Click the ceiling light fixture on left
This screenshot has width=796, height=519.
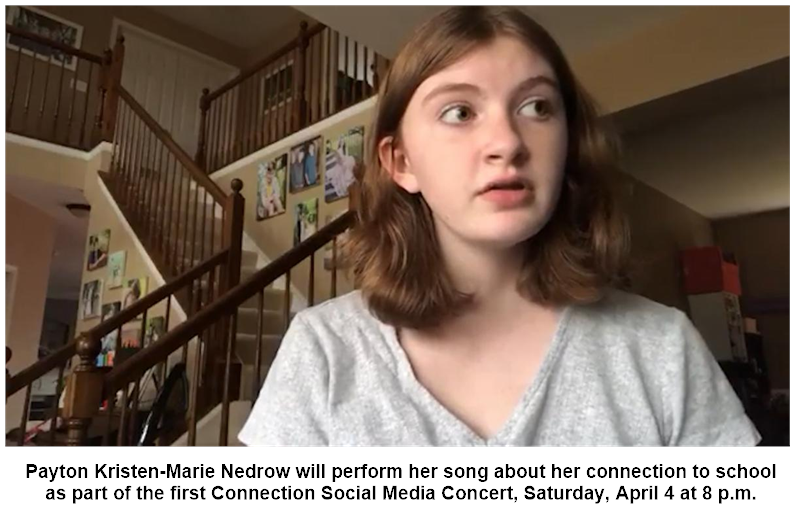tap(78, 209)
